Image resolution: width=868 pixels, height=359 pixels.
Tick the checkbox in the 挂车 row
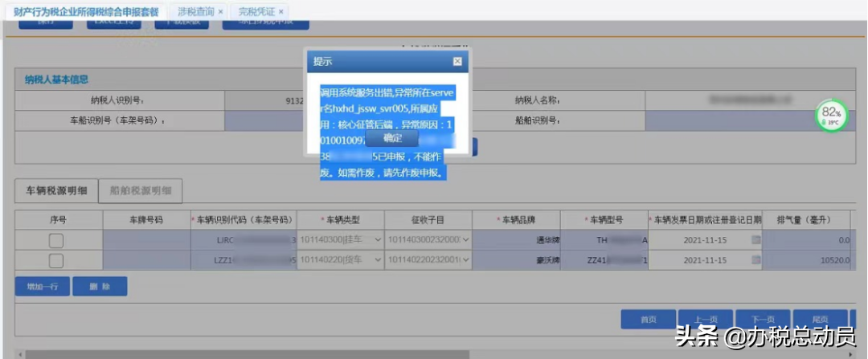[56, 240]
